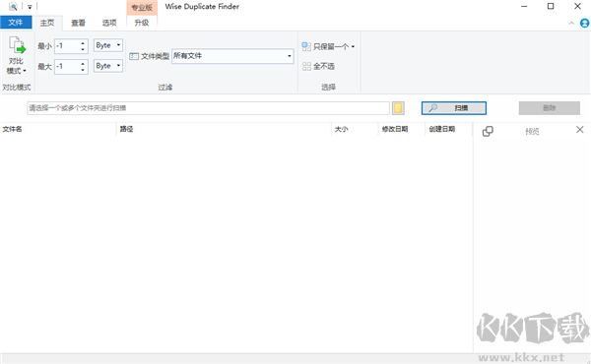The width and height of the screenshot is (591, 364).
Task: Click the greyed 删除 button
Action: [x=550, y=108]
